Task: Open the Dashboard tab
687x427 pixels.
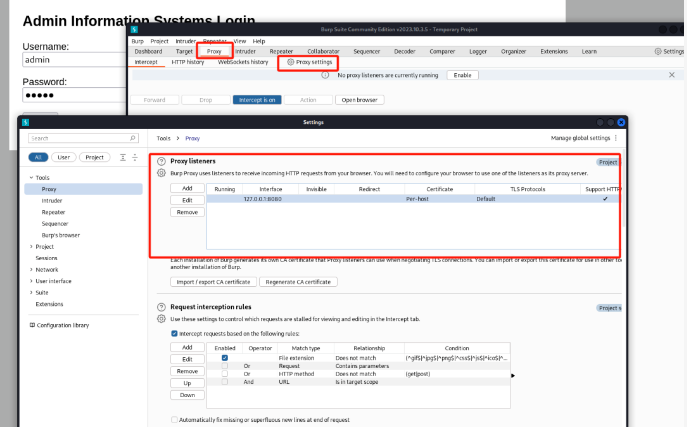Action: tap(148, 51)
